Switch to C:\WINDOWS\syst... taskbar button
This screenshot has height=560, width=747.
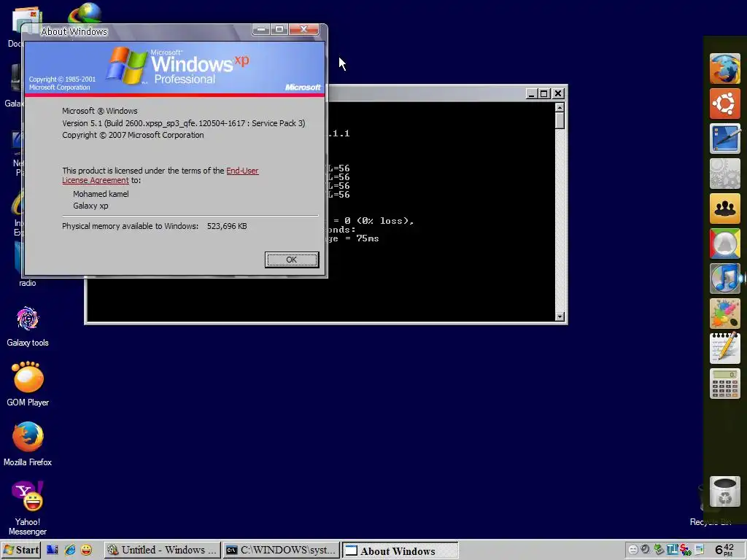coord(281,550)
